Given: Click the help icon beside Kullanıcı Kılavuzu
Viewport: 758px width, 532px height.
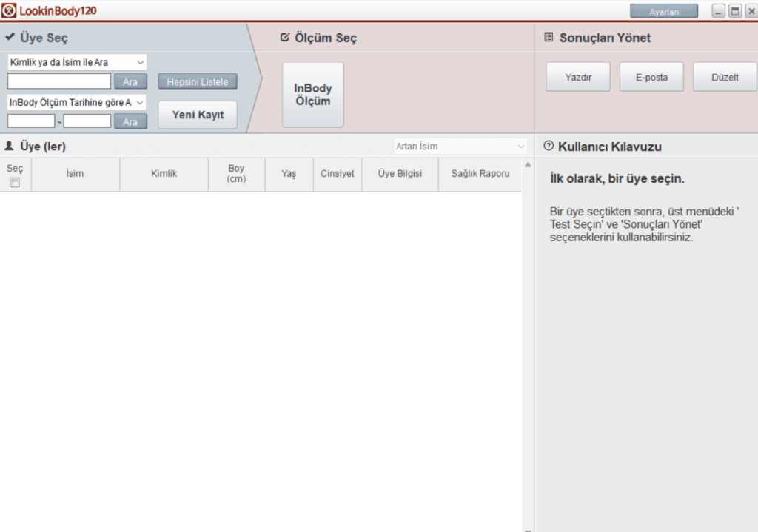Looking at the screenshot, I should pyautogui.click(x=549, y=147).
